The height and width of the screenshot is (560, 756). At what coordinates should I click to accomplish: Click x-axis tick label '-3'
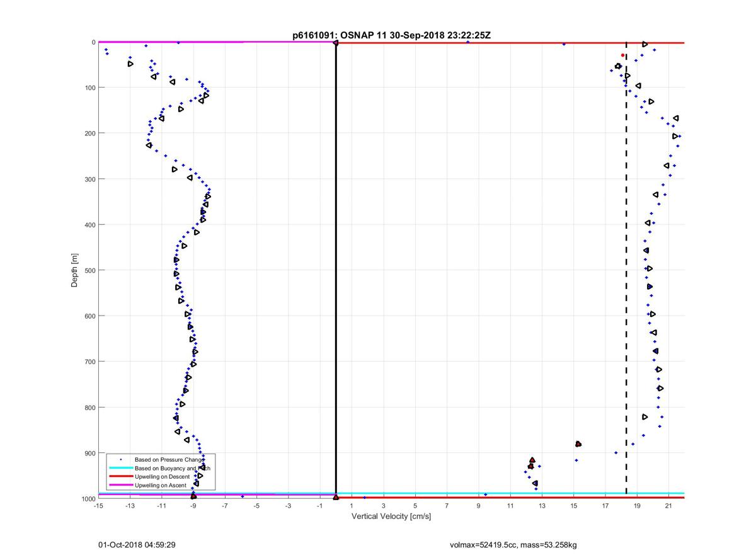pyautogui.click(x=288, y=506)
